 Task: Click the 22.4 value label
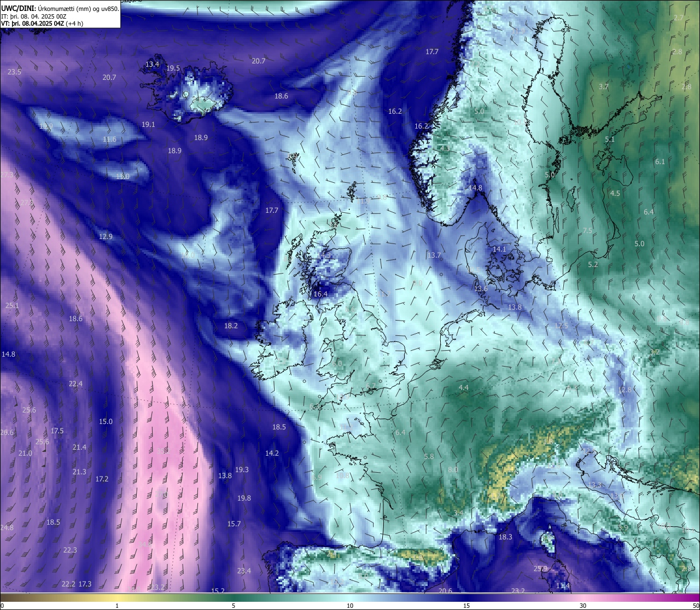click(x=75, y=384)
